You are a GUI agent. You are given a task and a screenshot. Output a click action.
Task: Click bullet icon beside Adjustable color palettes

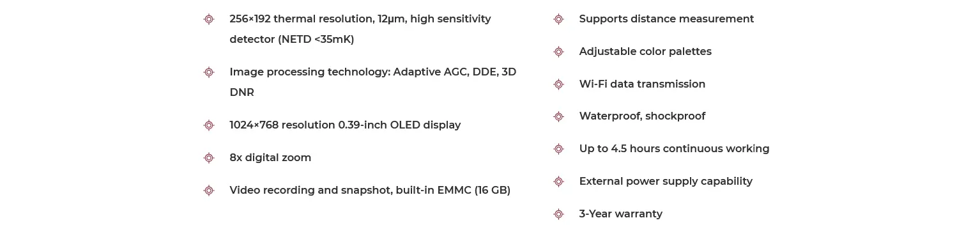tap(558, 52)
